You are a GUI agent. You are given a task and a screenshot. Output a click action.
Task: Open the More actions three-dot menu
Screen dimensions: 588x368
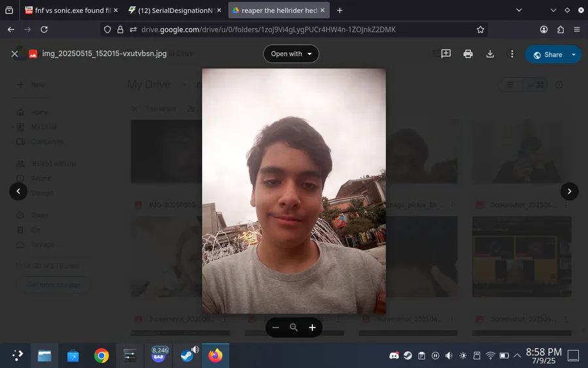click(512, 54)
